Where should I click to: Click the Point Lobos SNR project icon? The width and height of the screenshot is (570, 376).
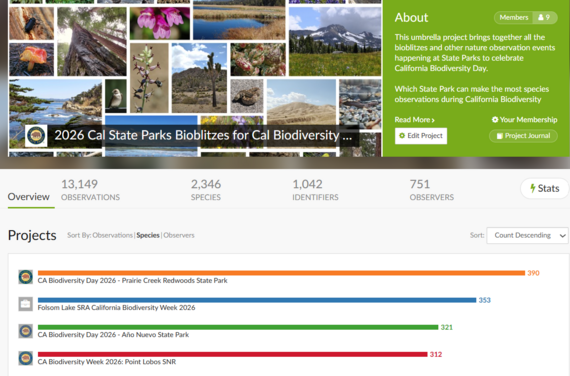click(x=25, y=358)
